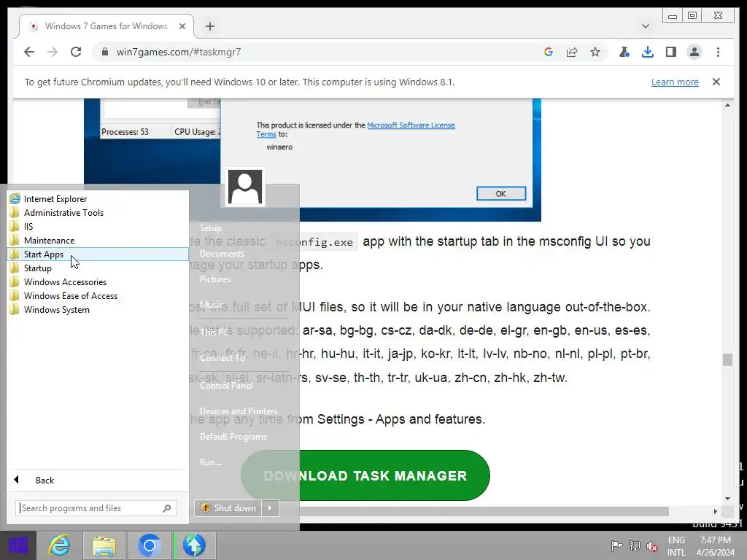
Task: Click the page vertical scrollbar thumb
Action: (x=727, y=359)
